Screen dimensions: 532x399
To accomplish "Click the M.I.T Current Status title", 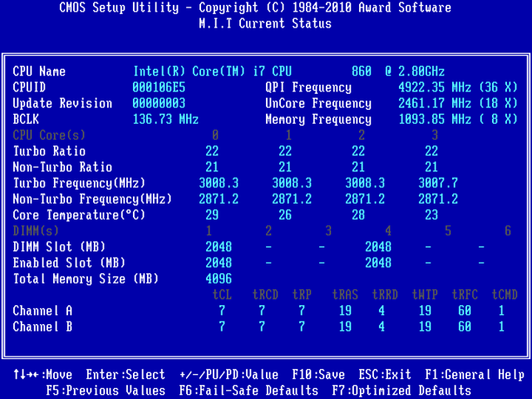I will 265,23.
